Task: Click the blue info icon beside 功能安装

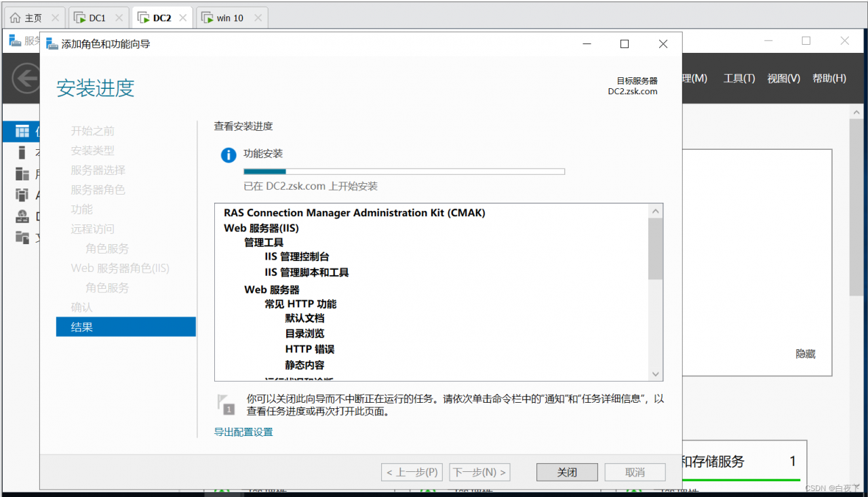Action: [x=228, y=155]
